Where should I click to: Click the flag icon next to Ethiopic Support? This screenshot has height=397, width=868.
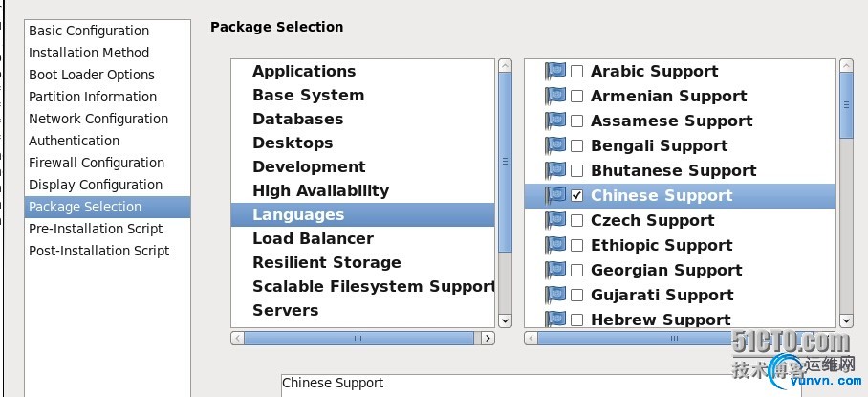coord(555,245)
